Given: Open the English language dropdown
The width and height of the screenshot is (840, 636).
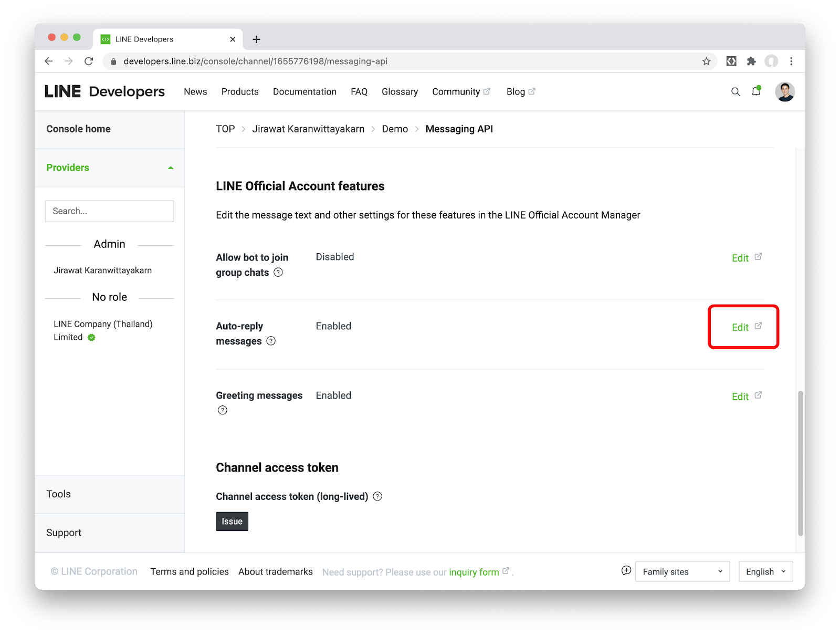Looking at the screenshot, I should [765, 571].
